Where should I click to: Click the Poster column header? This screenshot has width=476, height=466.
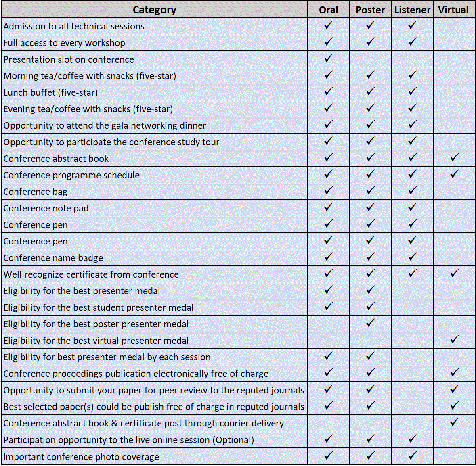370,10
